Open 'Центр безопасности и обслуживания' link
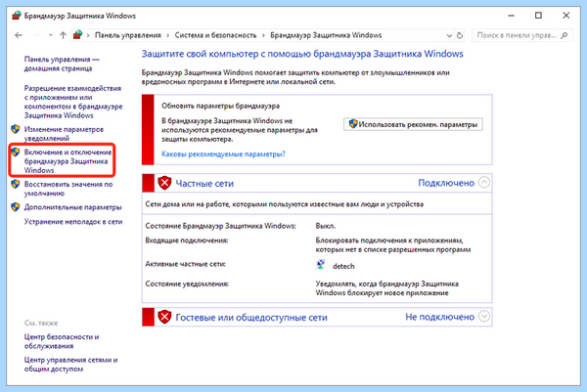This screenshot has width=587, height=392. (x=62, y=341)
